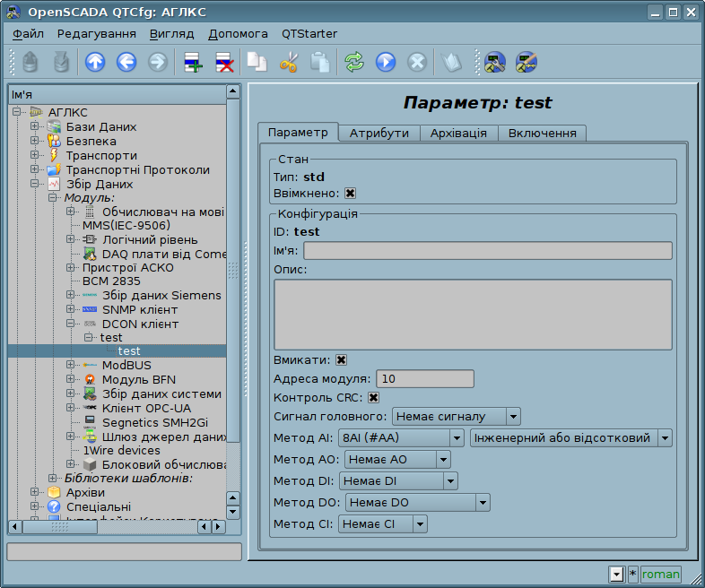Expand the ModBUS tree node
Viewport: 705px width, 588px height.
click(x=71, y=366)
